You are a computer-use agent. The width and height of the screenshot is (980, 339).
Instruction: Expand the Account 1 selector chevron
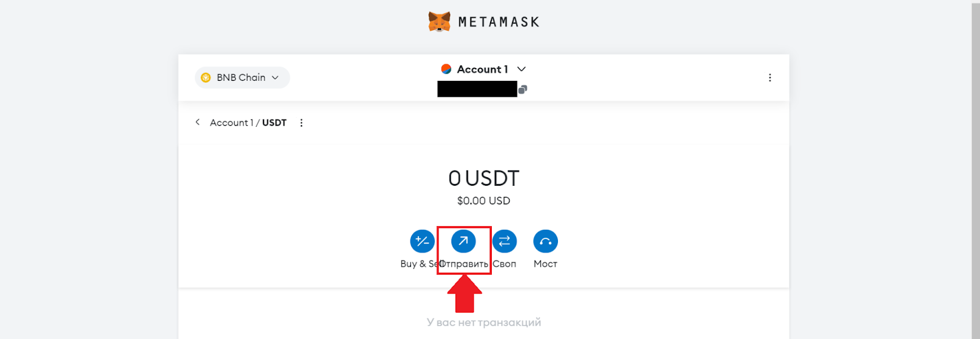(x=522, y=69)
